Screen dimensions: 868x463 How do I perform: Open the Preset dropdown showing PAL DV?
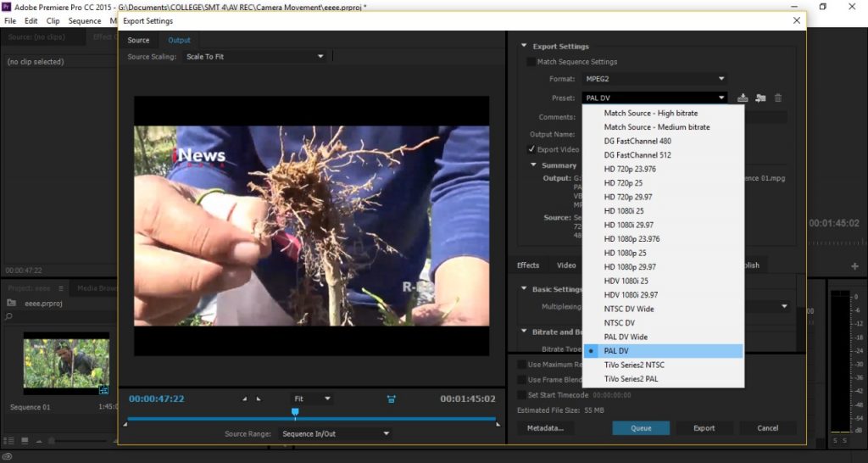654,98
